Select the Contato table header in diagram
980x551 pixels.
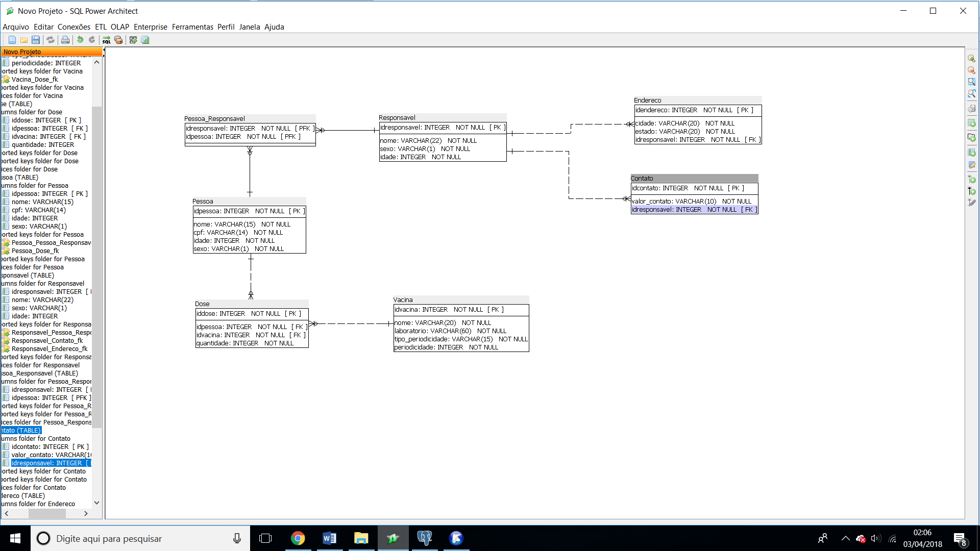(694, 178)
